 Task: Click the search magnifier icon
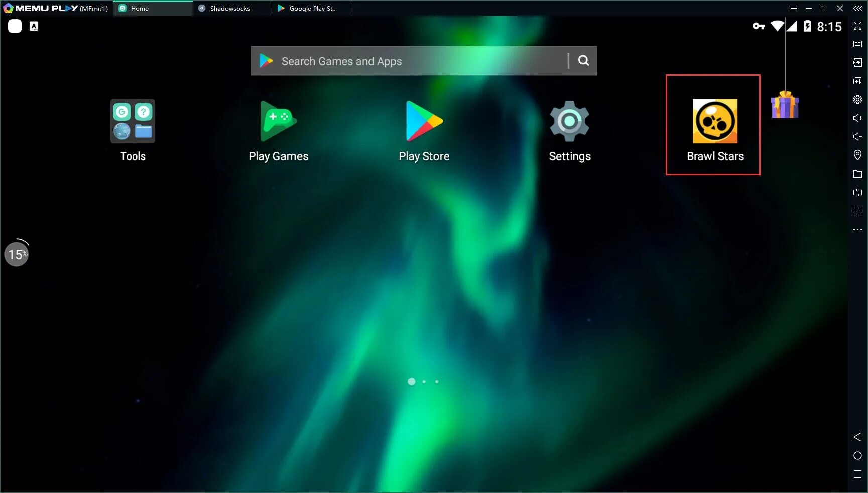pos(583,61)
